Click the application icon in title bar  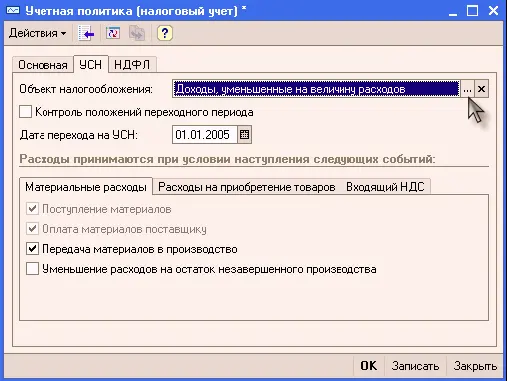click(x=13, y=10)
